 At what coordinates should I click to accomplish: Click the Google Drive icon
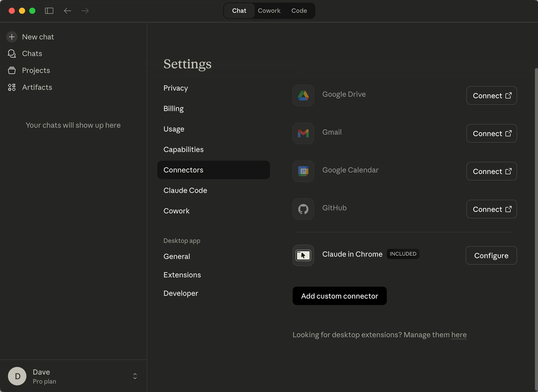pos(303,95)
